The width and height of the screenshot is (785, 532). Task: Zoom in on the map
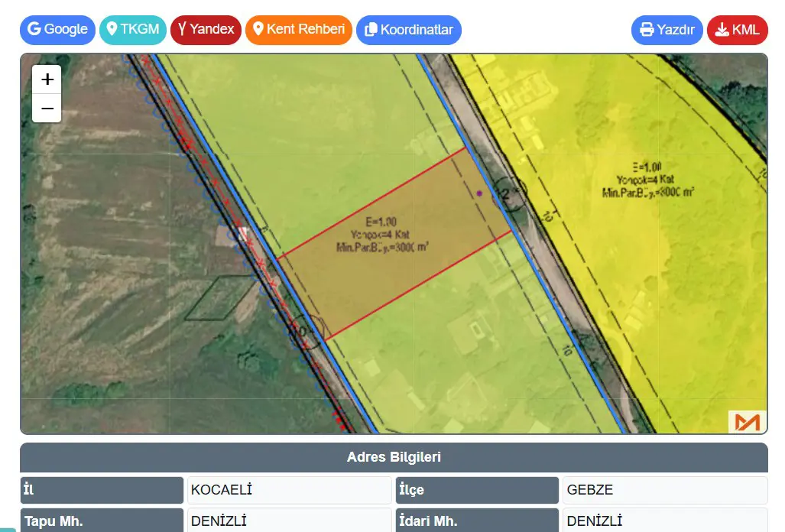[47, 79]
